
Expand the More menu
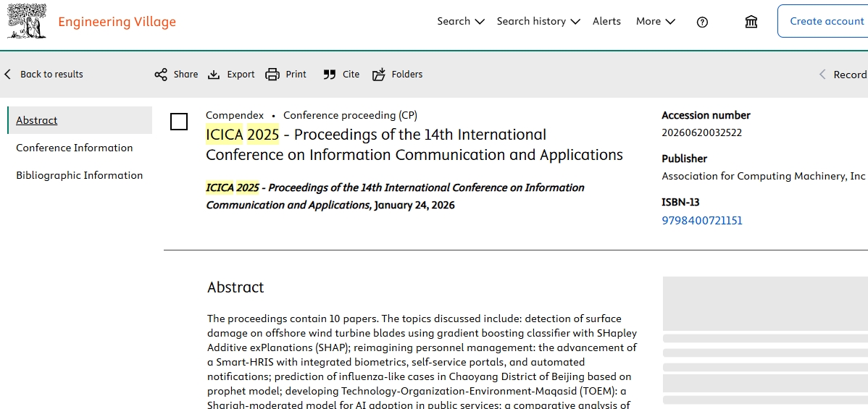(655, 21)
